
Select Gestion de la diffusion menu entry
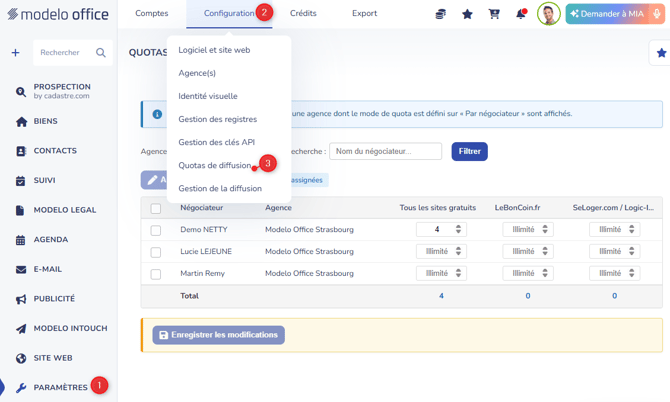pyautogui.click(x=220, y=188)
